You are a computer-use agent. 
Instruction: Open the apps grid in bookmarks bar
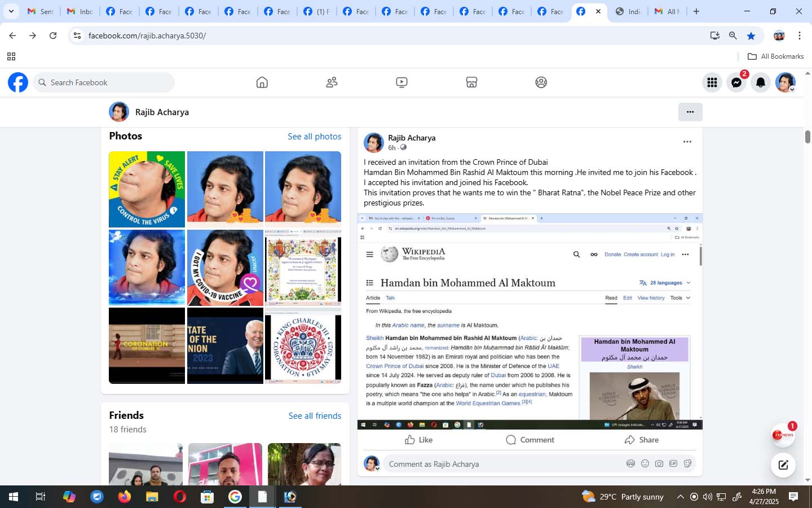pos(11,56)
